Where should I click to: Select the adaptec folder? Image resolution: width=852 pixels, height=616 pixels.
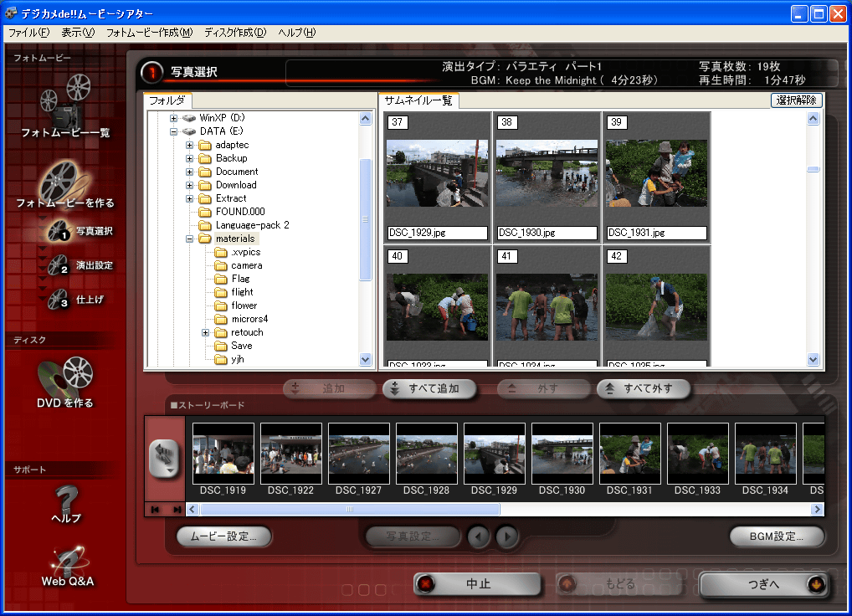(x=223, y=145)
